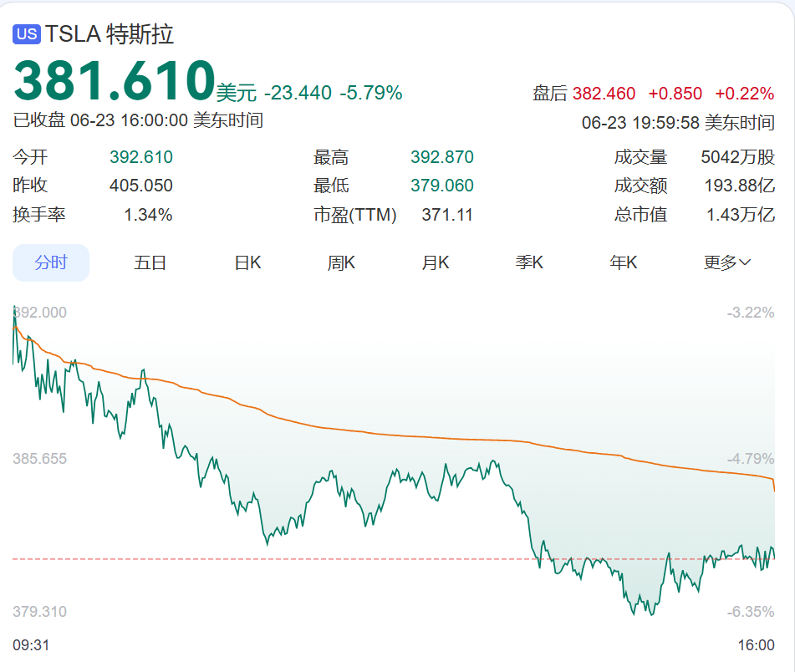The height and width of the screenshot is (672, 795).
Task: Click the current price 381.610
Action: point(115,80)
